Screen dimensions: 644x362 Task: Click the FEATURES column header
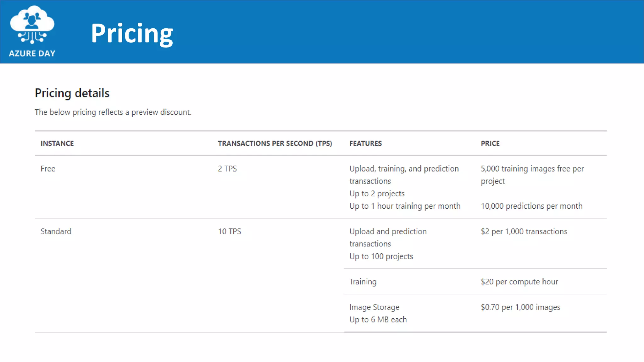366,143
